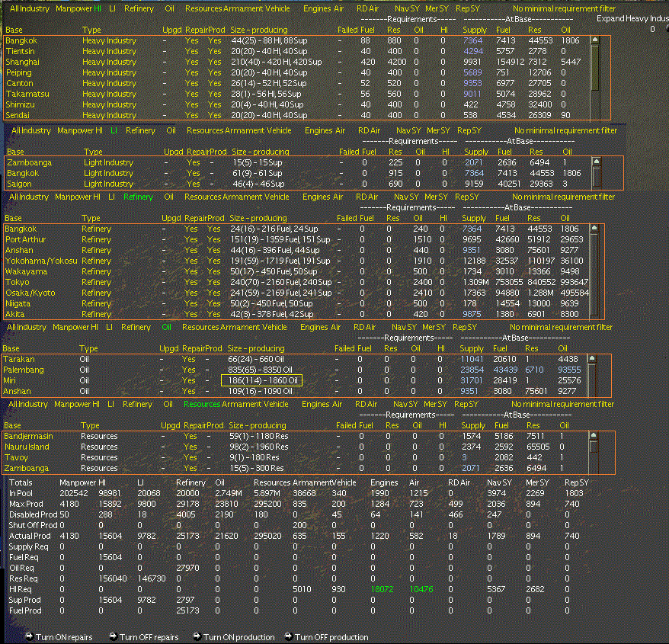The image size is (669, 644).
Task: Toggle Repair Yes for Palembang Oil
Action: click(x=188, y=370)
